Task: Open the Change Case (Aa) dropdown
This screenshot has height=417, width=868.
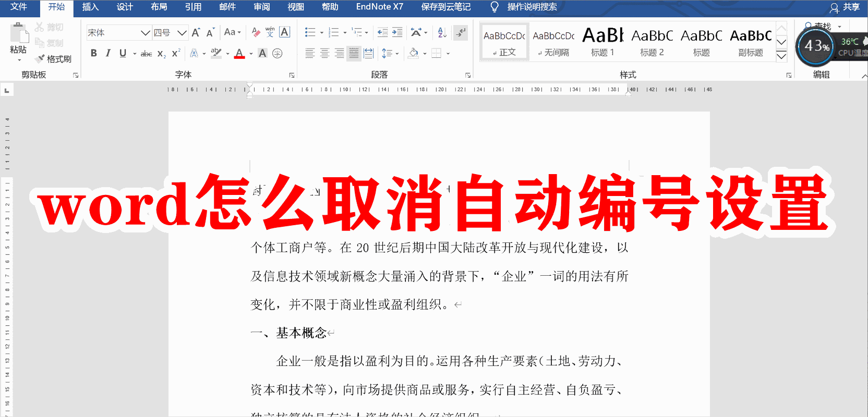Action: [x=233, y=32]
